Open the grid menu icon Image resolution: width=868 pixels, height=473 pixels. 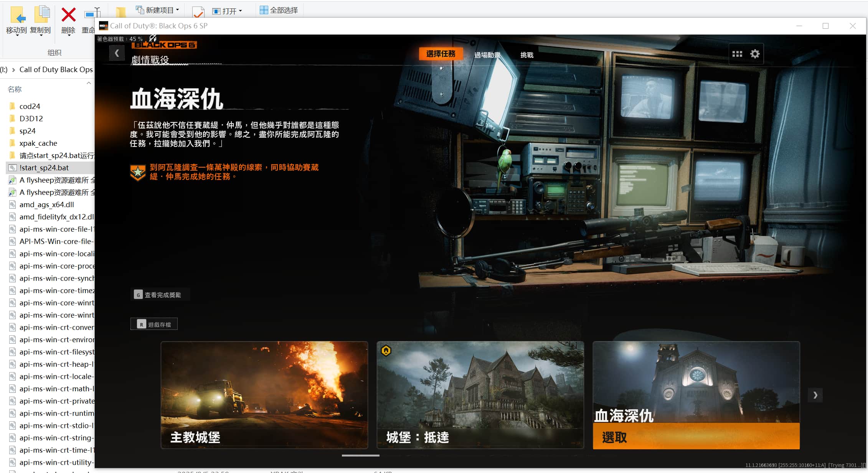point(737,54)
